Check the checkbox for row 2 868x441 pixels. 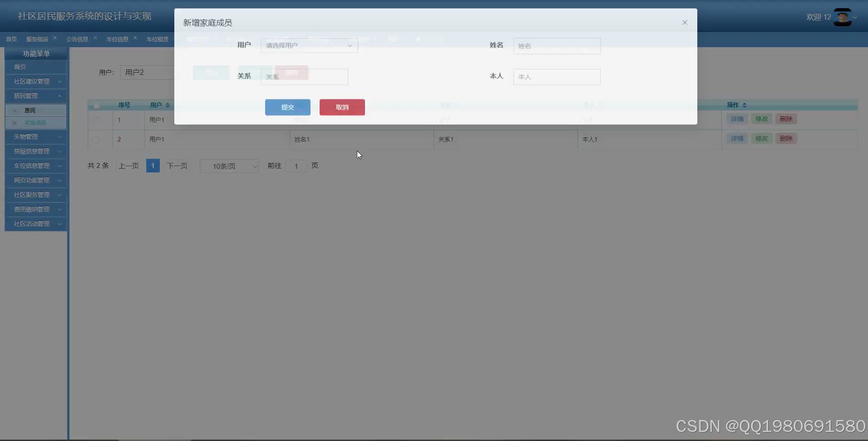point(96,139)
